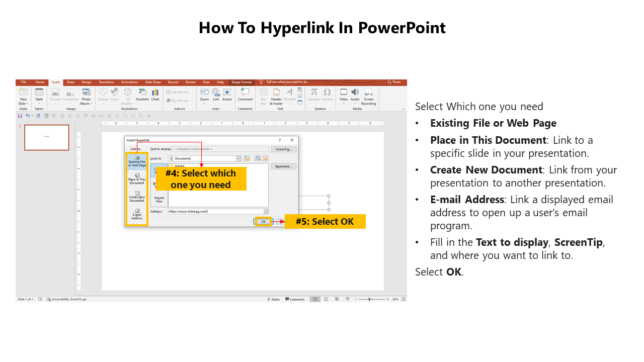Toggle Comments pane in status bar
Screen dimensions: 644x362
[295, 299]
